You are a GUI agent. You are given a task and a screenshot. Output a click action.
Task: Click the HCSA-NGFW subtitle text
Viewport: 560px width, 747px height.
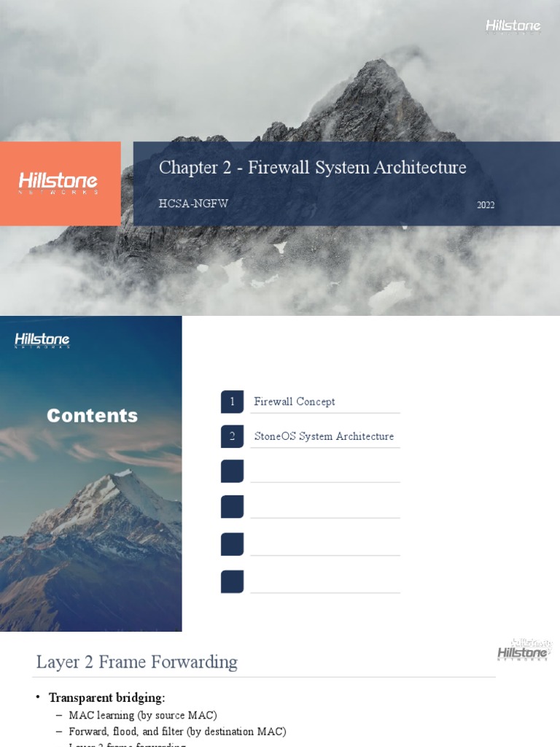[x=193, y=204]
